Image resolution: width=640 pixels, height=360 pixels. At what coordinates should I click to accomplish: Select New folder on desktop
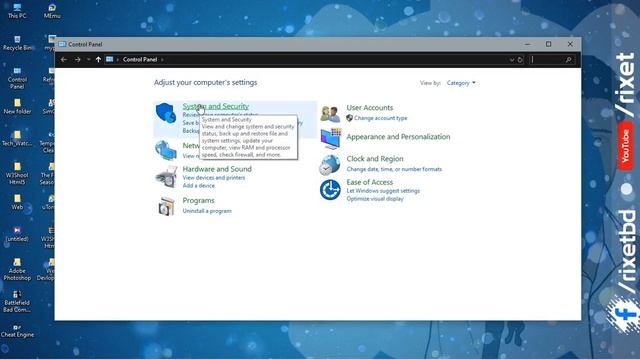[17, 106]
